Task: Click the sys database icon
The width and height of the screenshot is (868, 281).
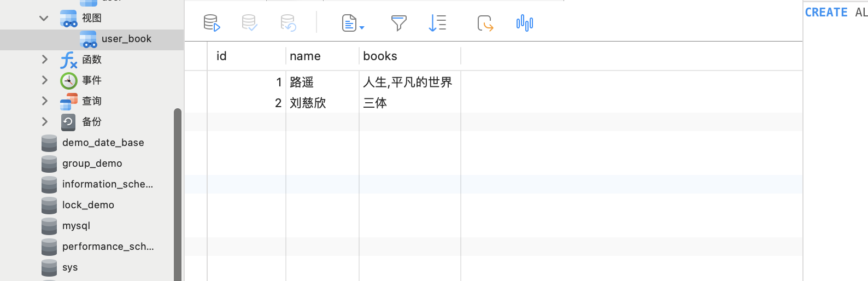Action: coord(49,267)
